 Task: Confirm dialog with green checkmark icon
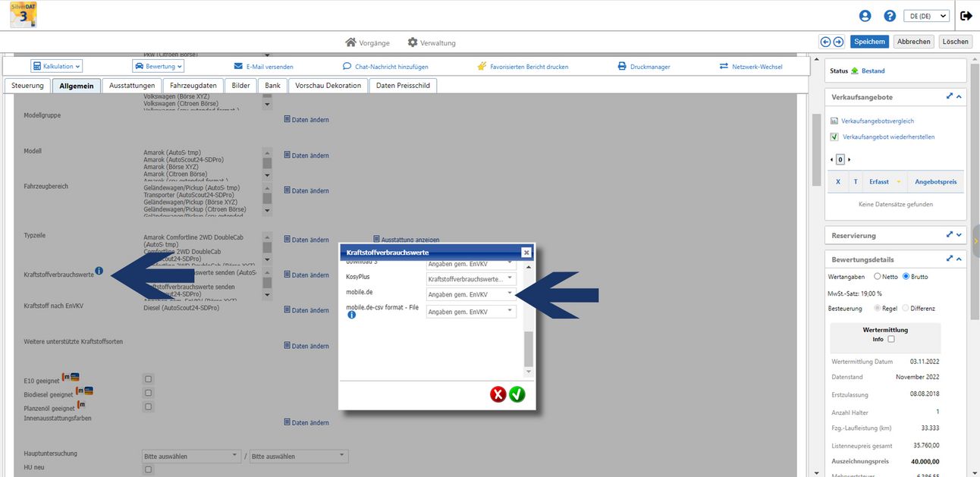517,394
